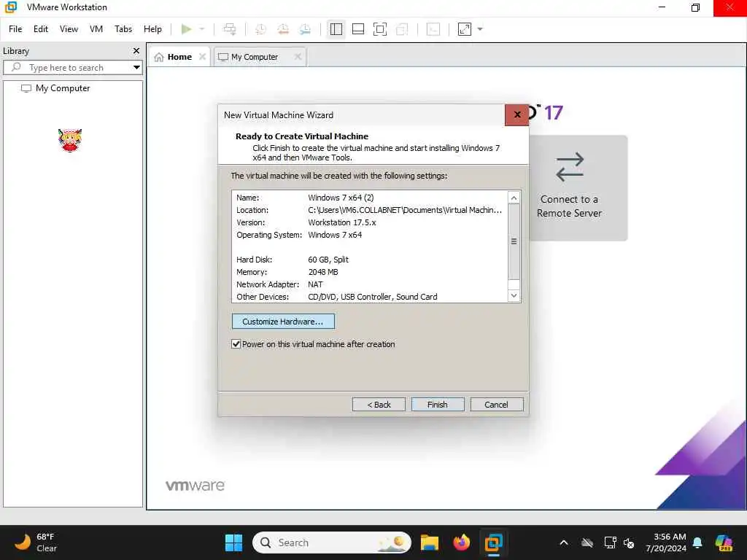Click the console view icon

(433, 29)
